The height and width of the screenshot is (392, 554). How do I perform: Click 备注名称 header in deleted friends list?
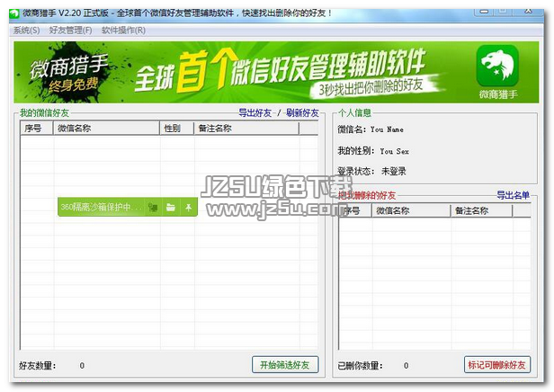tap(481, 210)
